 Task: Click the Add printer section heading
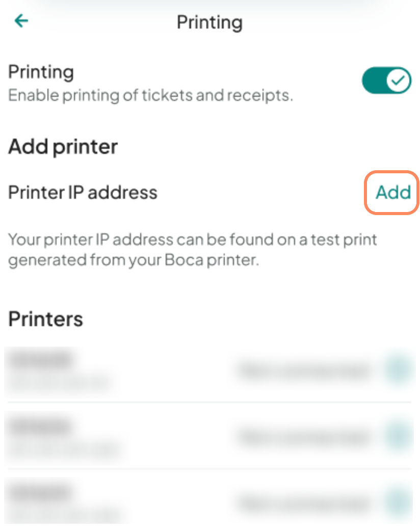click(63, 147)
